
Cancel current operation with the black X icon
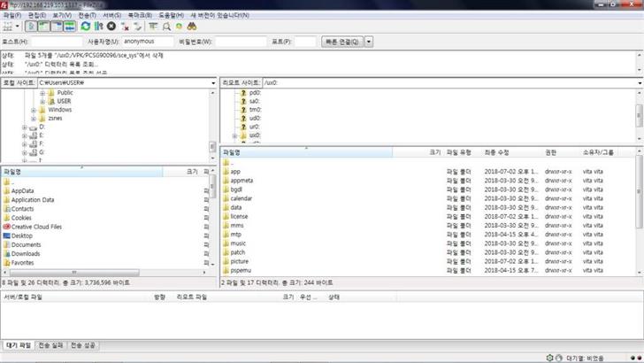click(111, 27)
